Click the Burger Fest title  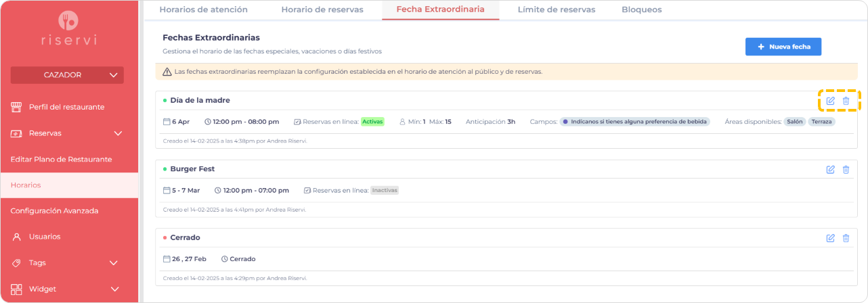192,169
